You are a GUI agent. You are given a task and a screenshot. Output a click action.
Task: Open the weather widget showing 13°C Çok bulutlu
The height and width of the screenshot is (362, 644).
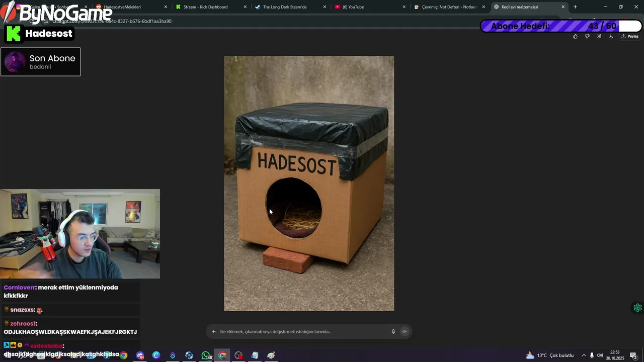(549, 355)
